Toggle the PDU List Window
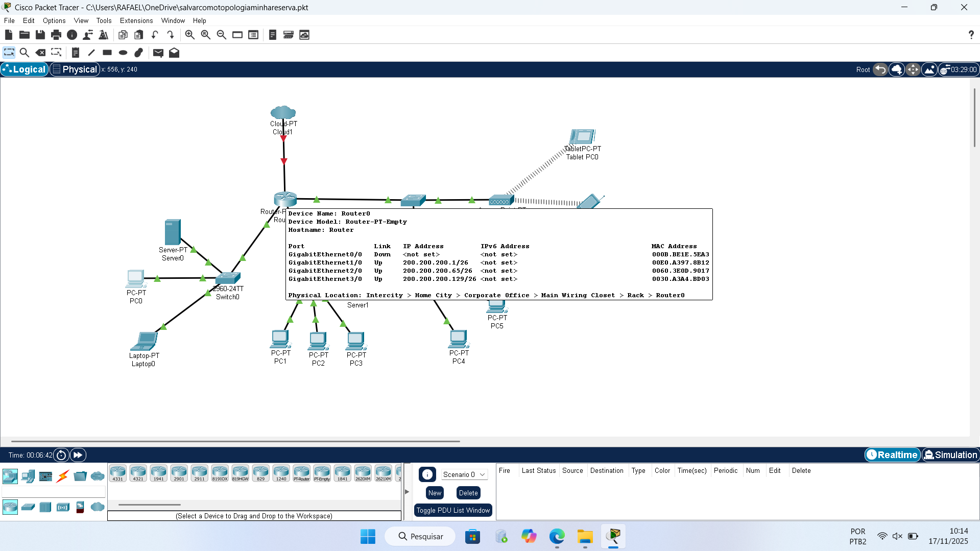980x551 pixels. tap(453, 510)
